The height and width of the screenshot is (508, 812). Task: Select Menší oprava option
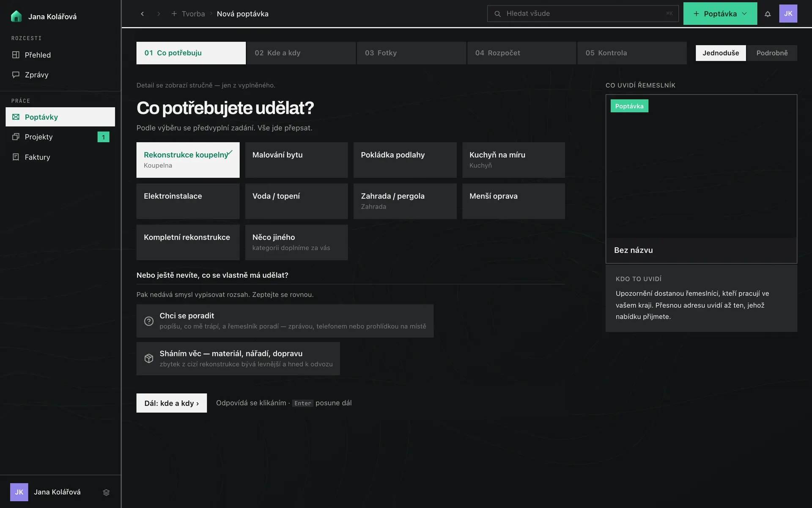513,201
